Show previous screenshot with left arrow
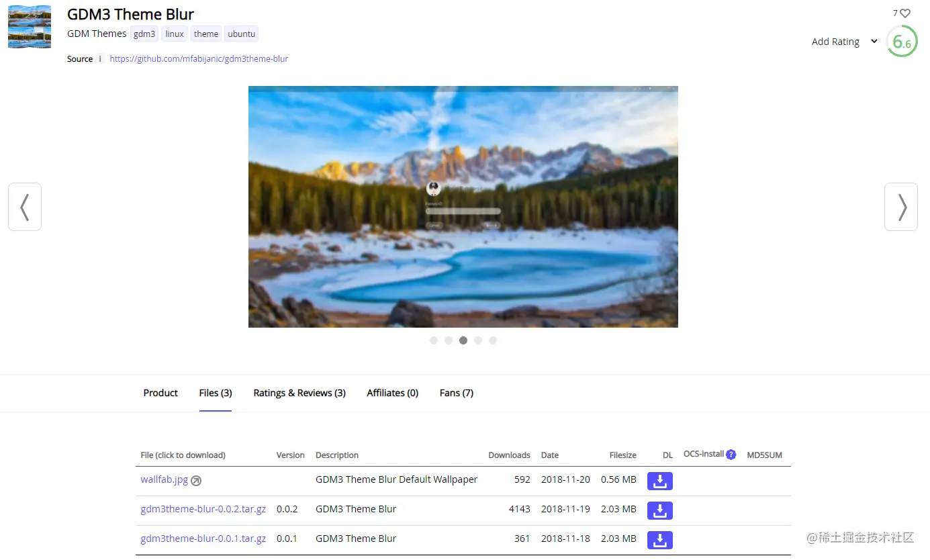Image resolution: width=930 pixels, height=560 pixels. click(25, 207)
